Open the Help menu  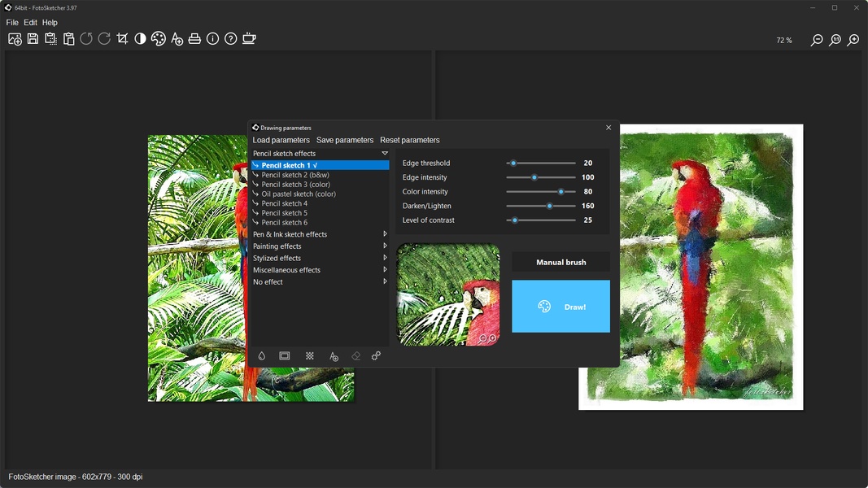pos(50,23)
